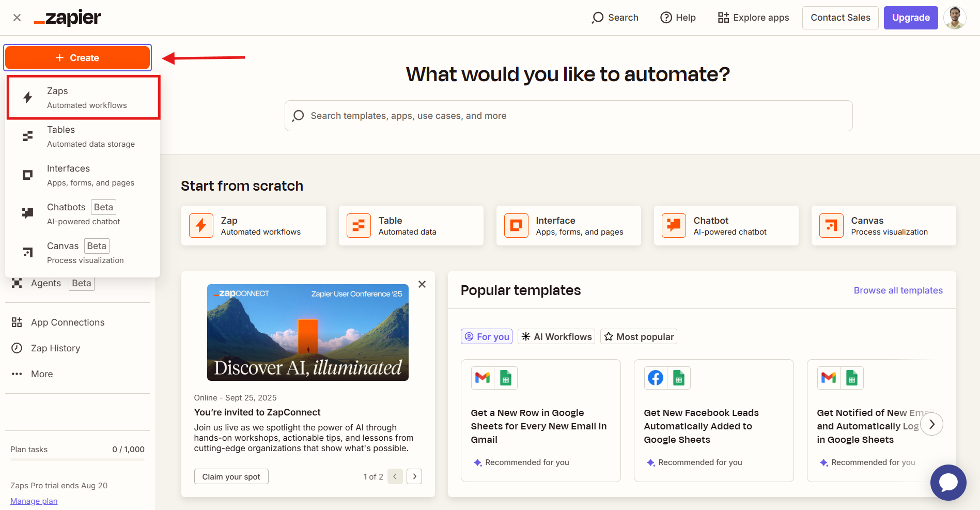
Task: Click the orange Interface card icon
Action: tap(516, 225)
